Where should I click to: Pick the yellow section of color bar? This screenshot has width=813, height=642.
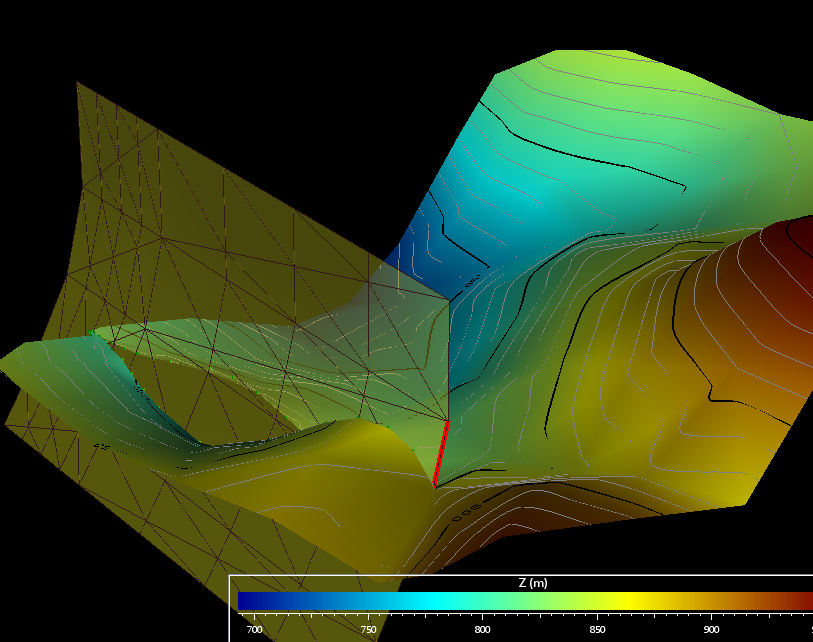tap(630, 601)
